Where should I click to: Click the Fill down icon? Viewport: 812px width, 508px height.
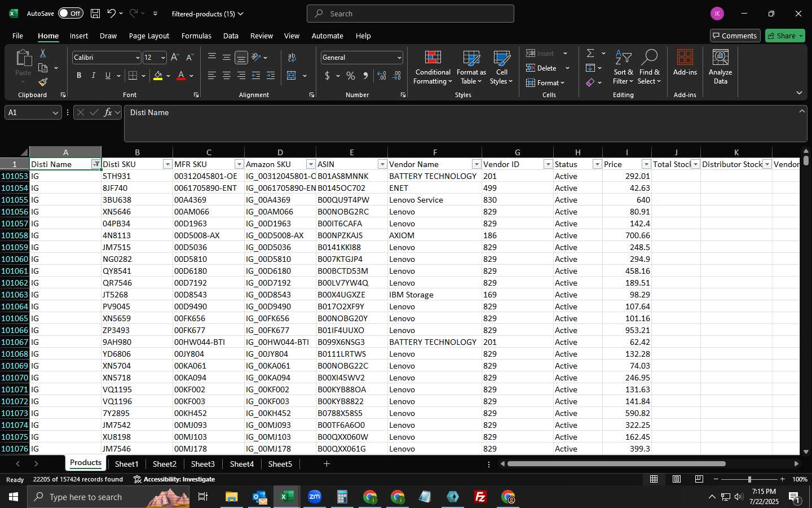coord(590,68)
